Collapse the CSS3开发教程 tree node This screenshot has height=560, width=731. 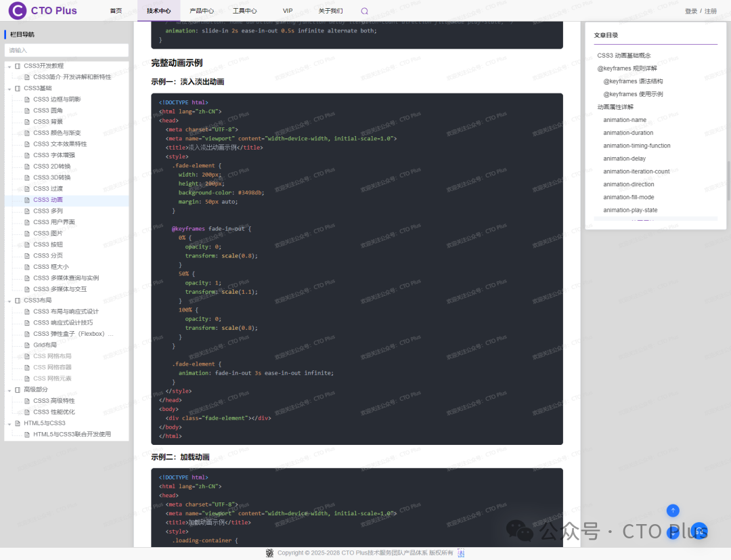tap(9, 66)
